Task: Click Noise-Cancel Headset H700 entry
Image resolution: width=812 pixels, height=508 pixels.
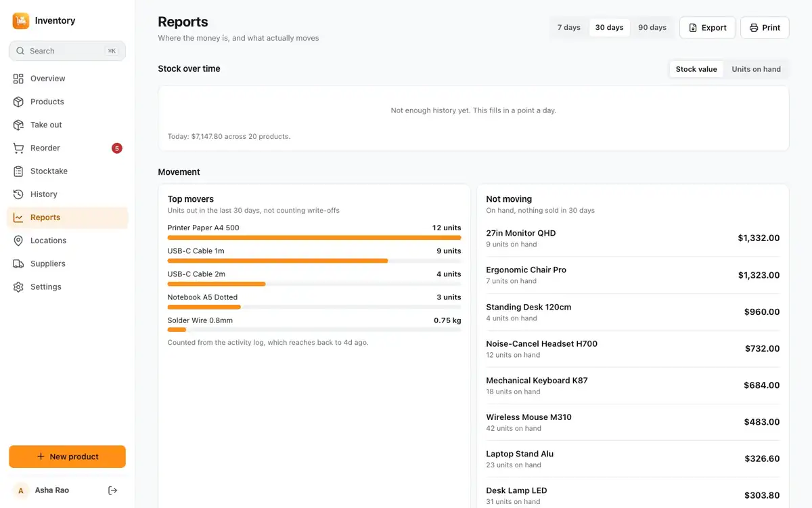Action: (633, 349)
